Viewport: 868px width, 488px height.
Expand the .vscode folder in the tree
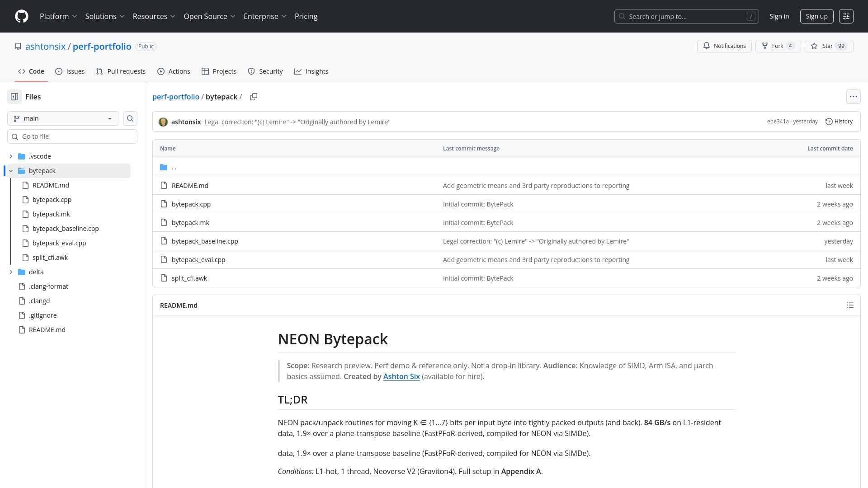(x=11, y=156)
